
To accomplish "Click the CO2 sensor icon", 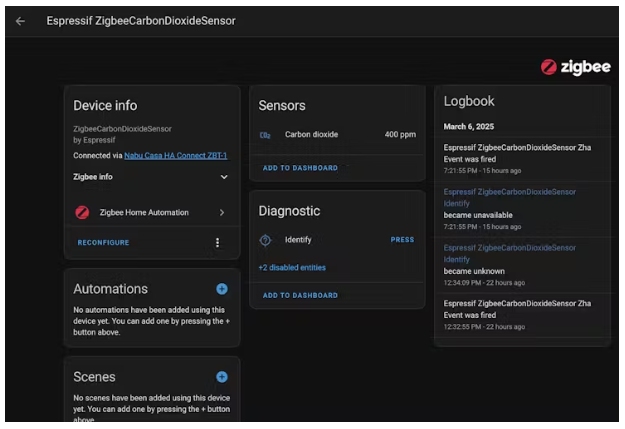I will (265, 135).
